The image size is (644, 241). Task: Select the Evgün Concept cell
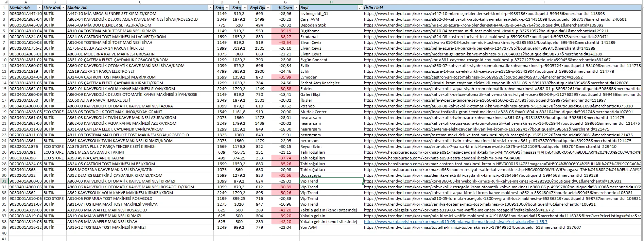(331, 60)
